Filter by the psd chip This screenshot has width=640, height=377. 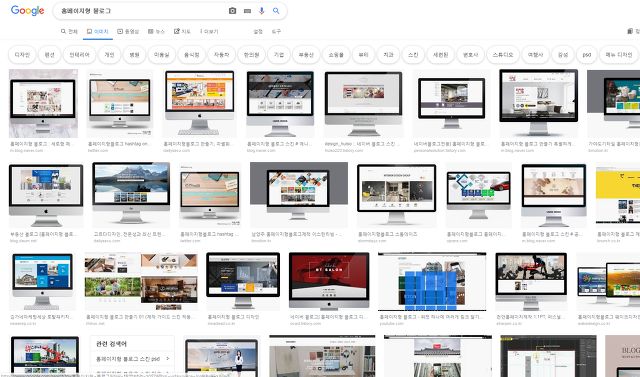(x=587, y=55)
